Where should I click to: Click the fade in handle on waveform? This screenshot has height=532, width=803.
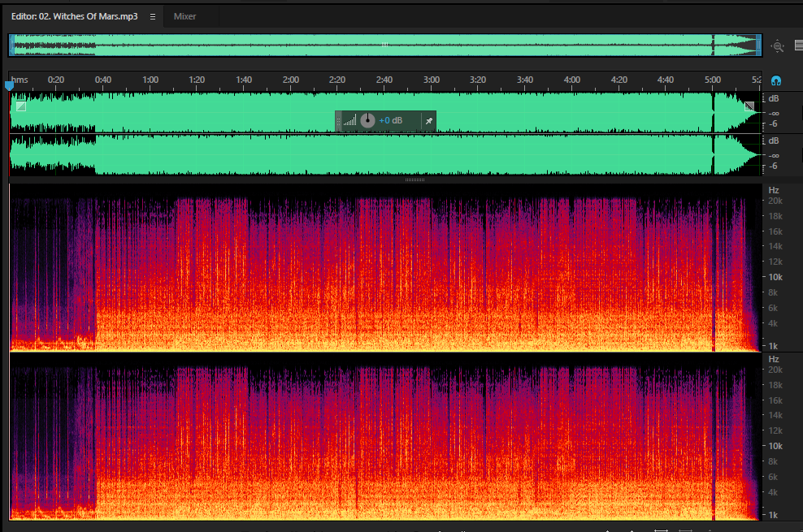pyautogui.click(x=21, y=106)
